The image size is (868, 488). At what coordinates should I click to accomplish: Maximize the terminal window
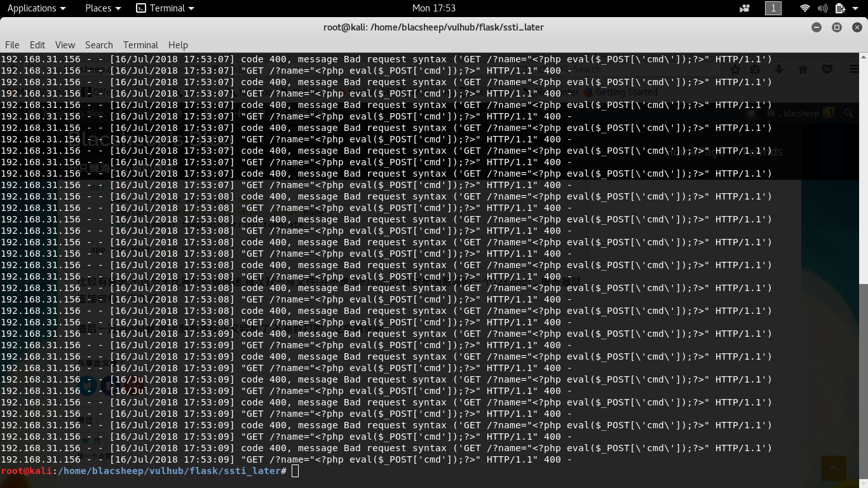pos(836,27)
